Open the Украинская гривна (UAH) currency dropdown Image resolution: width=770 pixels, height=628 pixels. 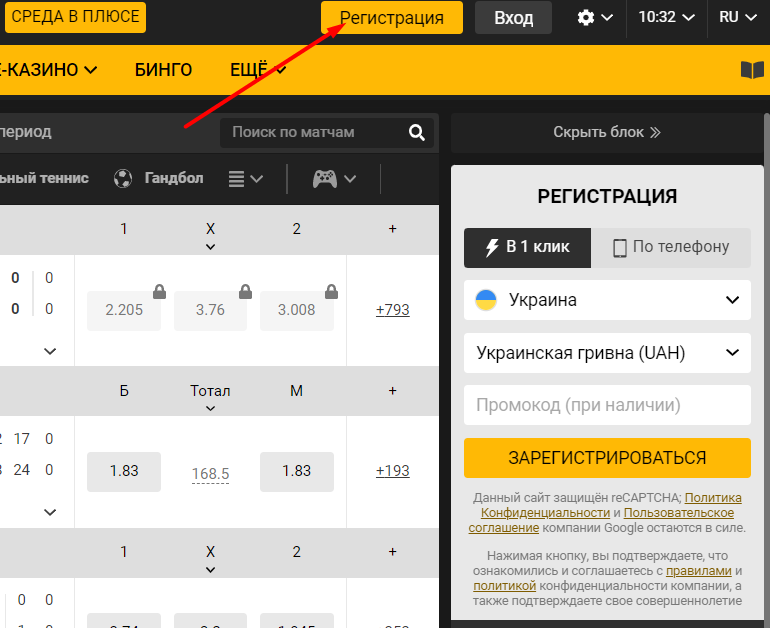pos(607,353)
